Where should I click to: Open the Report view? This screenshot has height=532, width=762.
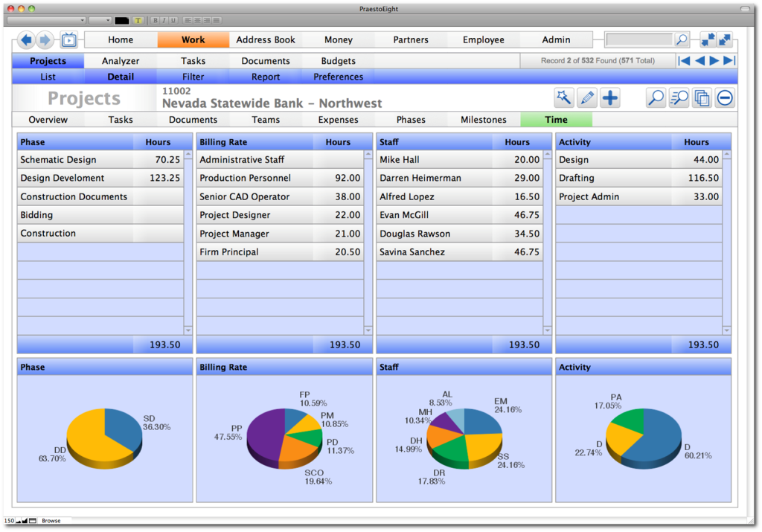(x=266, y=77)
